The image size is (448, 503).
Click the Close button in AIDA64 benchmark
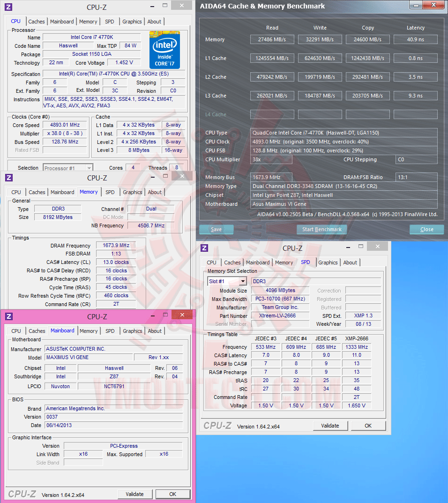(x=426, y=229)
